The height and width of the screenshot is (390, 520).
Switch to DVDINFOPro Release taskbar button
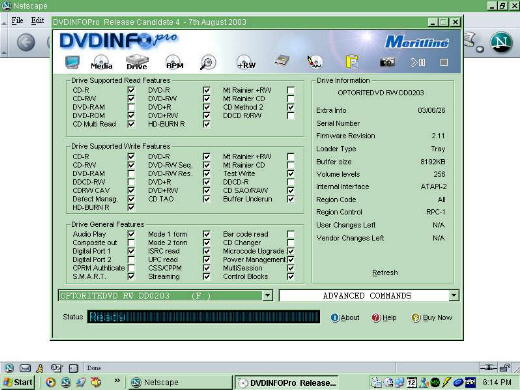coord(288,383)
